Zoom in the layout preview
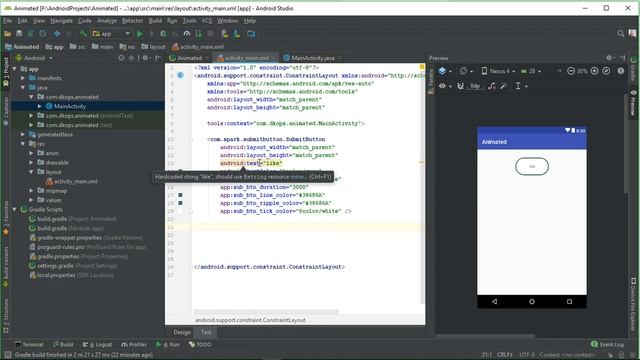This screenshot has width=640, height=360. pyautogui.click(x=595, y=71)
